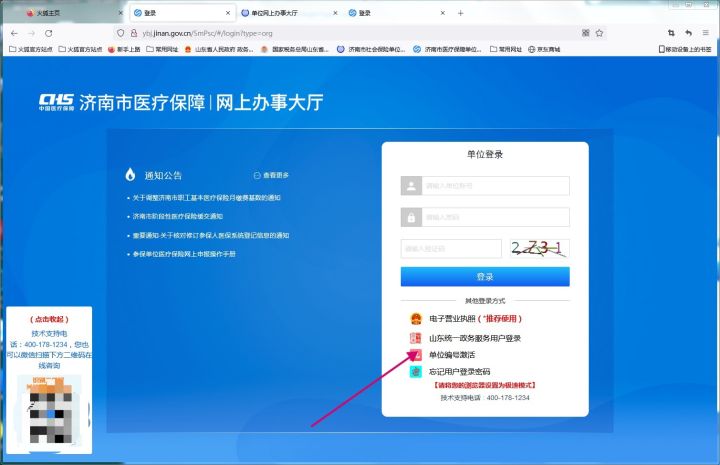Click the blue 登录 button

tap(485, 276)
